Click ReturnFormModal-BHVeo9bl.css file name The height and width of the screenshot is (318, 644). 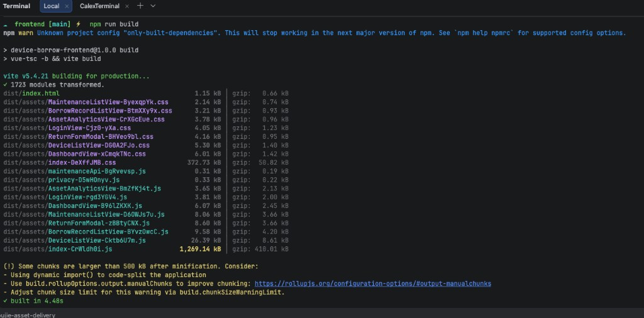[x=101, y=136]
